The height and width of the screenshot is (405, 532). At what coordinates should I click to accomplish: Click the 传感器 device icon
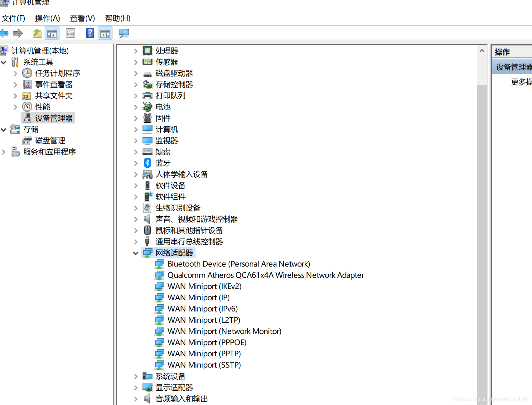coord(148,62)
